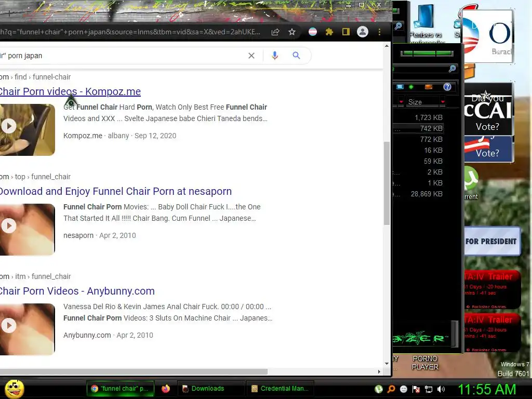
Task: Open the Anybunny.com result title link
Action: (77, 291)
